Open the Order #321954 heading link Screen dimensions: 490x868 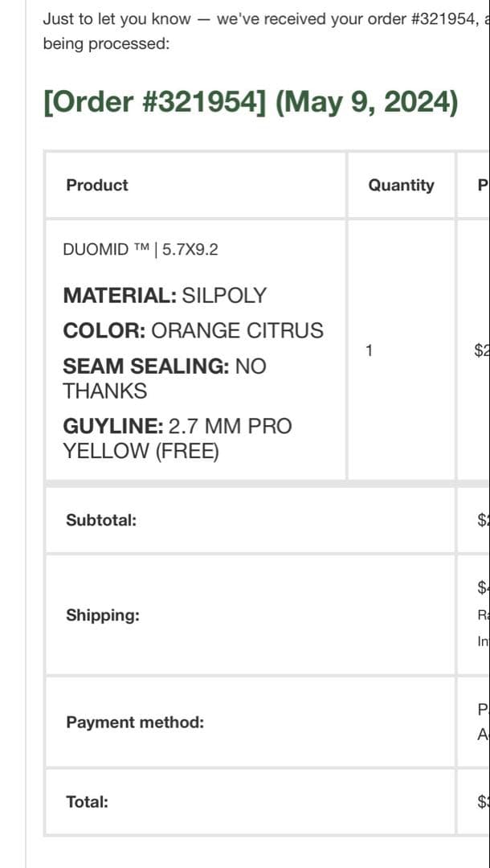[x=251, y=103]
